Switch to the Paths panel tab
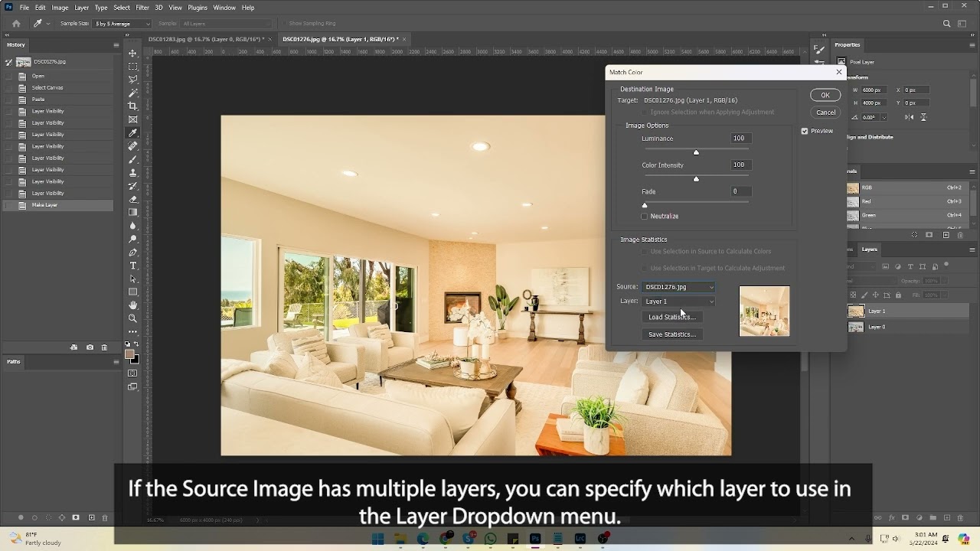Viewport: 980px width, 551px height. tap(14, 361)
